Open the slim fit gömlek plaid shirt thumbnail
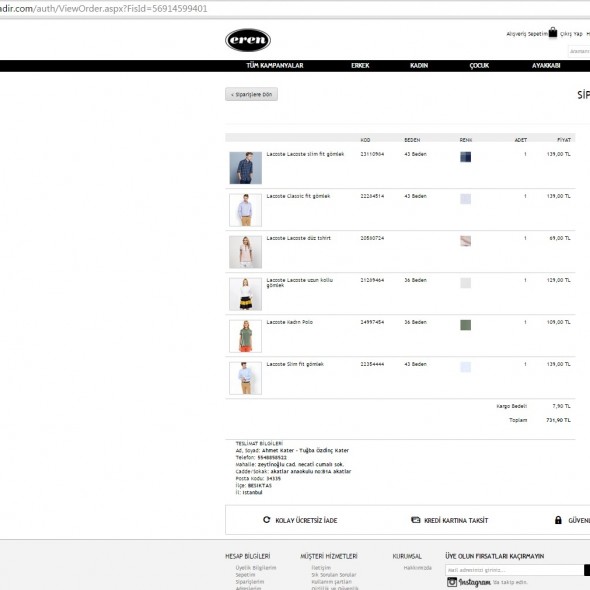 (x=246, y=168)
